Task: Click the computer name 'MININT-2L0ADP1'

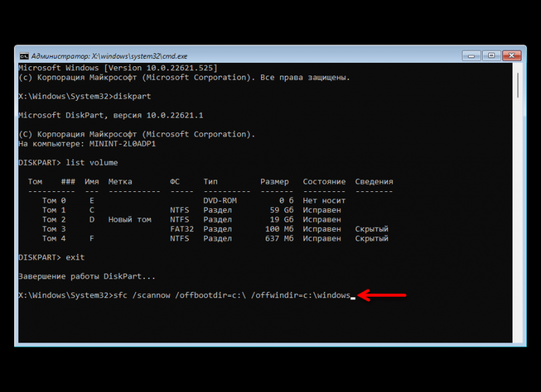Action: [122, 144]
